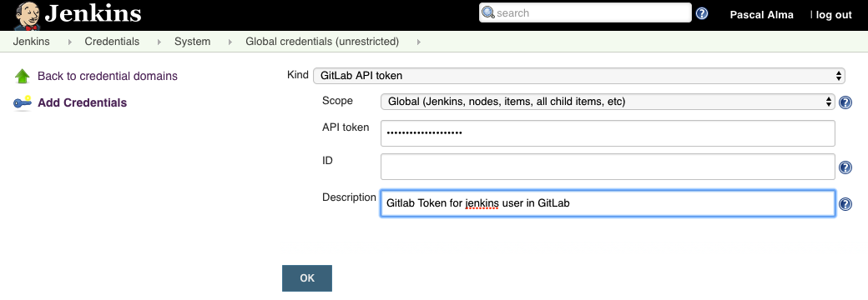Viewport: 868px width, 300px height.
Task: Click the magnifier icon in search box
Action: point(488,12)
